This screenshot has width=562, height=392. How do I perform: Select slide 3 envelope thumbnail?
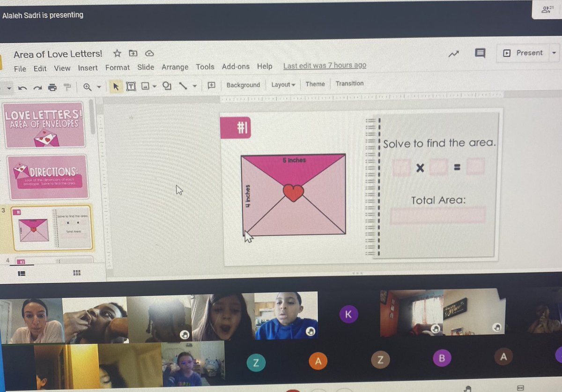point(52,228)
